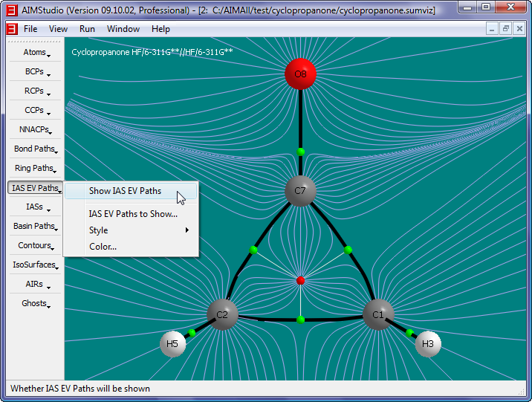Open the Run menu
The image size is (532, 402).
87,29
